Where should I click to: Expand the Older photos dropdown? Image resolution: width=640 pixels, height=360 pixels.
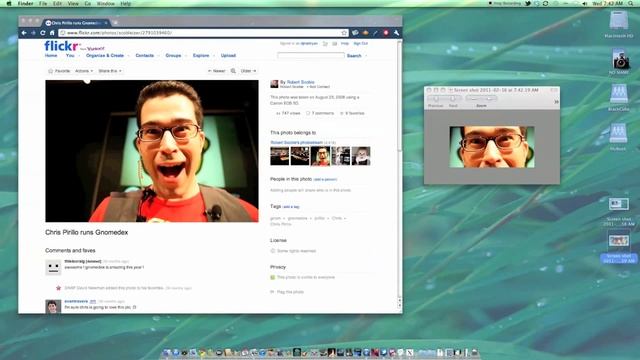pos(248,71)
